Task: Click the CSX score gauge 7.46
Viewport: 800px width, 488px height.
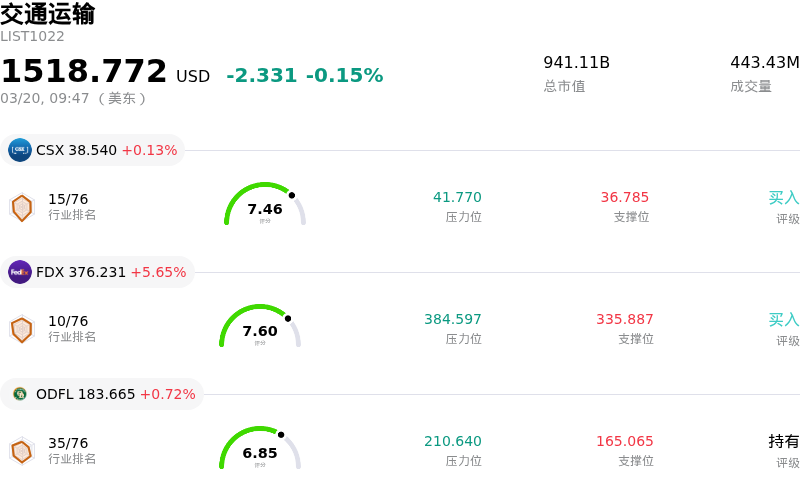Action: [x=264, y=205]
